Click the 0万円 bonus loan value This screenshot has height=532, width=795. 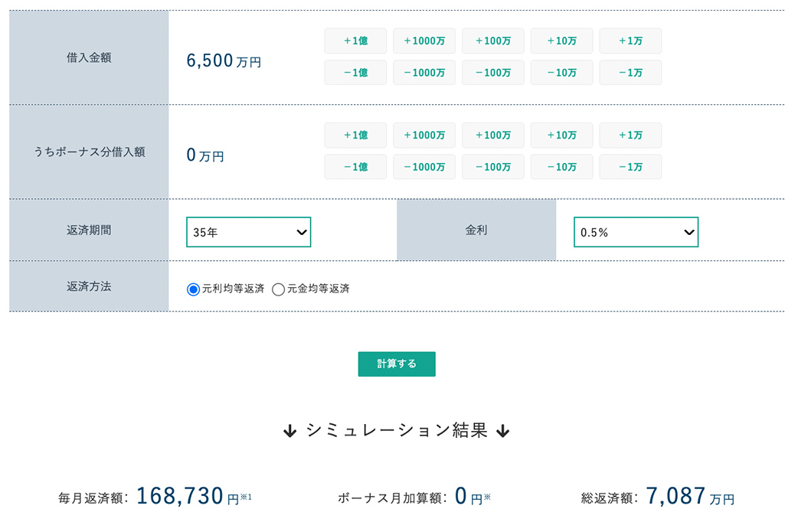(x=204, y=155)
